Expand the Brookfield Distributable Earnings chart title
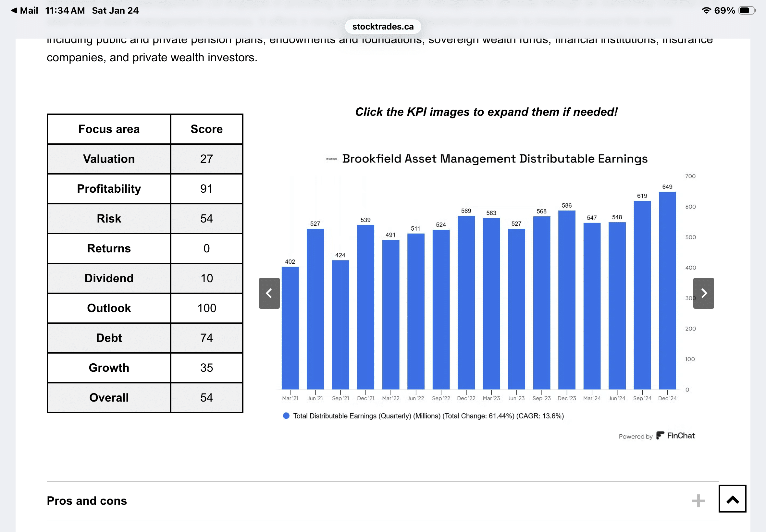This screenshot has height=532, width=766. point(495,159)
